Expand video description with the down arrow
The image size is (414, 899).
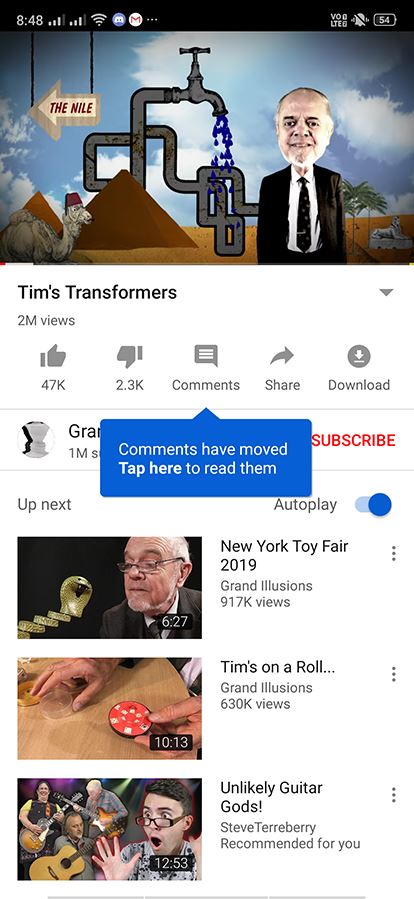pyautogui.click(x=386, y=292)
